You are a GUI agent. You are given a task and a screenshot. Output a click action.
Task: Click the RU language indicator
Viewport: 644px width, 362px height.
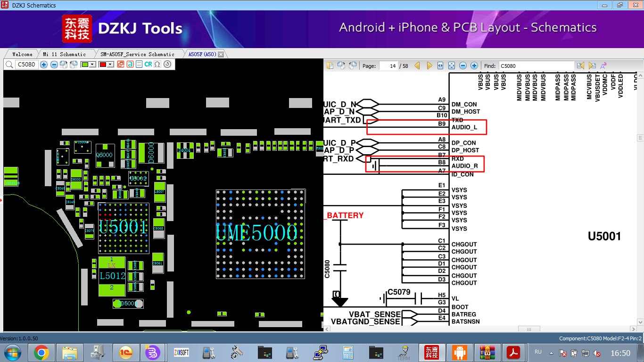(538, 352)
